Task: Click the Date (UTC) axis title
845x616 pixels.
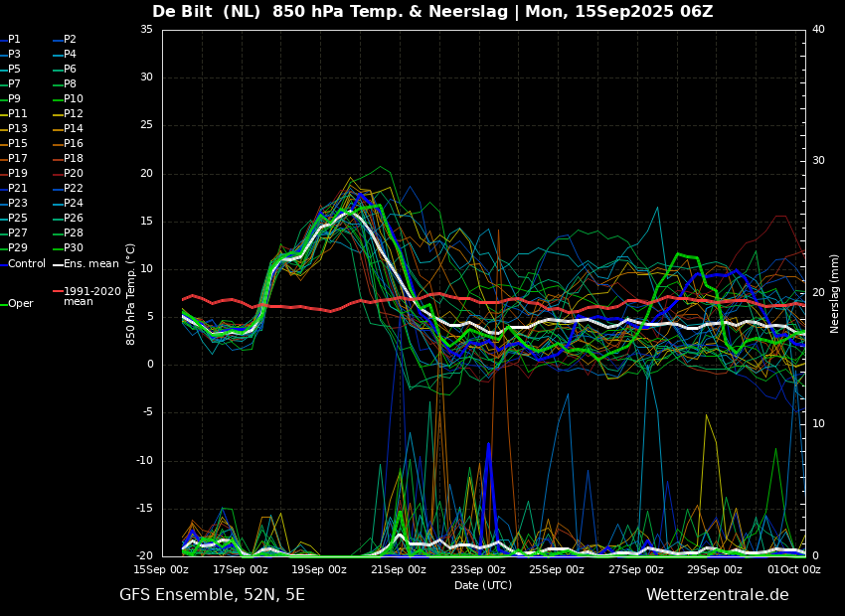Action: point(483,585)
